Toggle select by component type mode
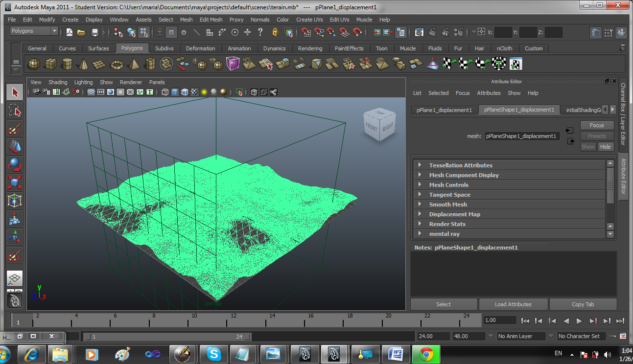This screenshot has width=633, height=364. click(x=143, y=32)
